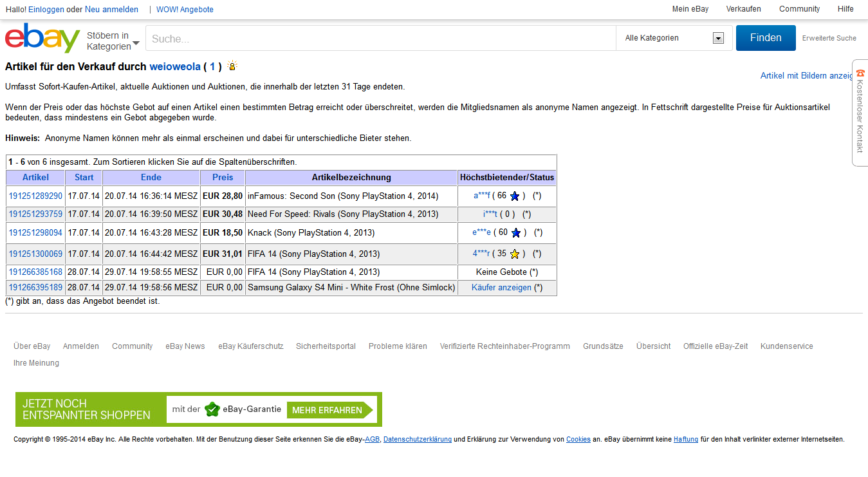
Task: Open Übersicht footer link
Action: 654,346
